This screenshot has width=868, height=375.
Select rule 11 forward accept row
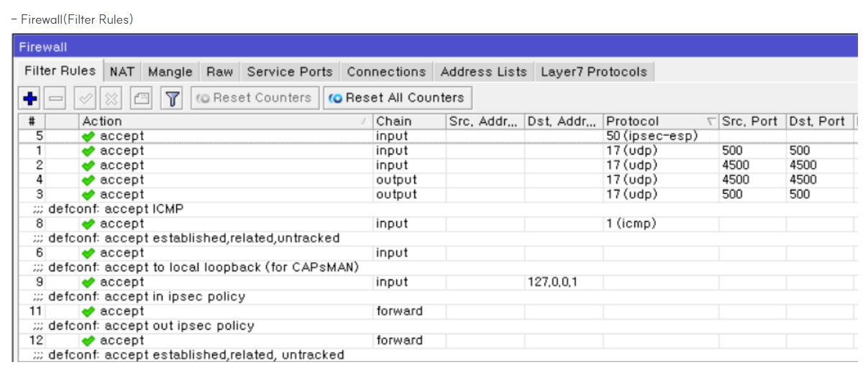(437, 311)
